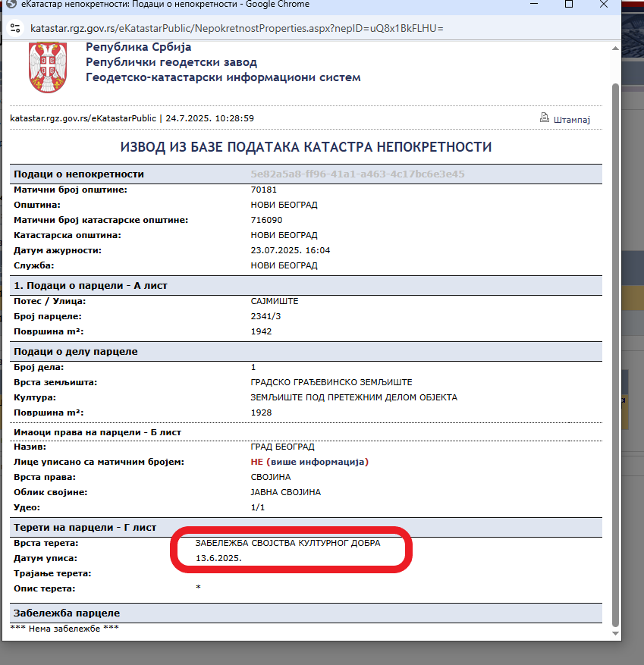Click the holder name ГРАД БЕОГРАД
This screenshot has width=644, height=665.
tap(282, 447)
